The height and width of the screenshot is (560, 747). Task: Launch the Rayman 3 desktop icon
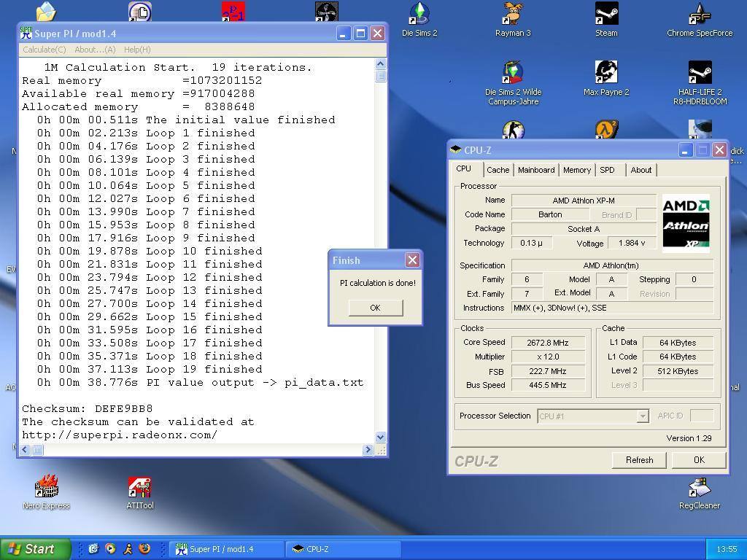[513, 20]
